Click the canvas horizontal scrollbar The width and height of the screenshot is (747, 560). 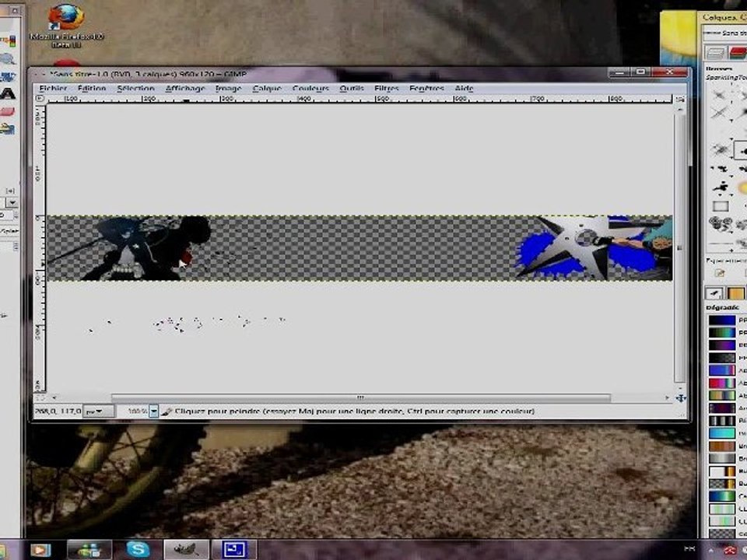(x=360, y=397)
